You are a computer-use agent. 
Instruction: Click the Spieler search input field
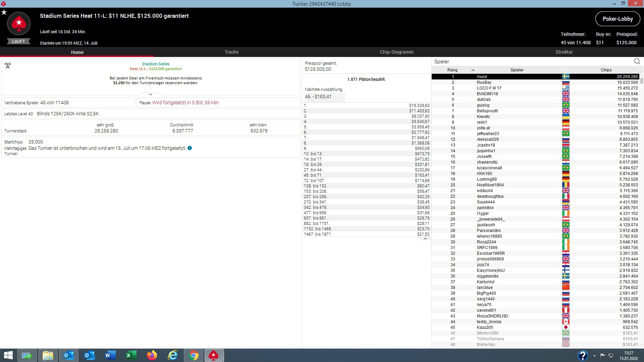pos(530,62)
